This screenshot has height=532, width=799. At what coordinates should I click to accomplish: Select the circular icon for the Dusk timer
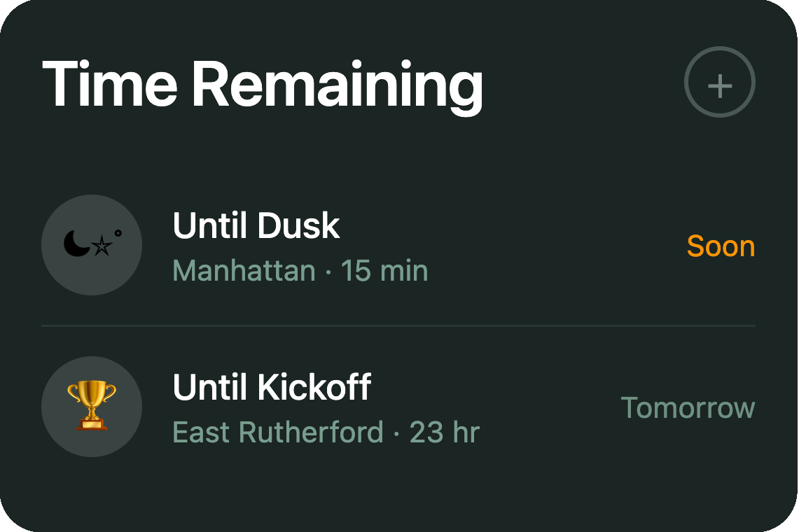(x=91, y=245)
